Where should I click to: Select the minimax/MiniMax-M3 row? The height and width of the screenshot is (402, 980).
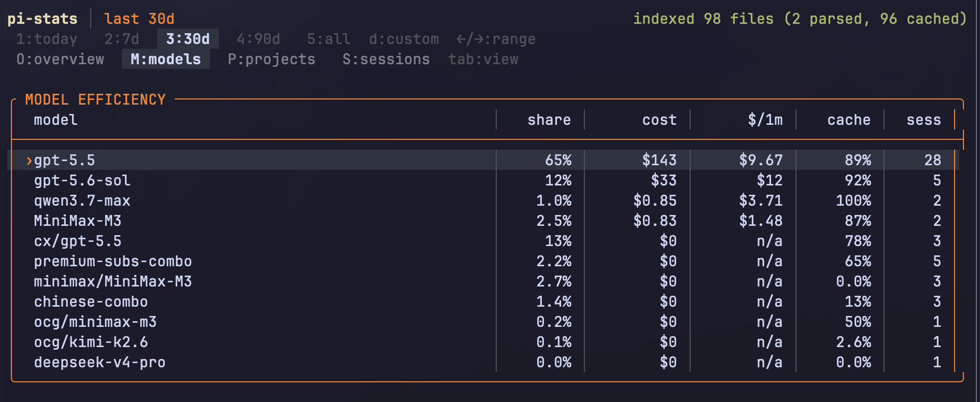point(483,281)
